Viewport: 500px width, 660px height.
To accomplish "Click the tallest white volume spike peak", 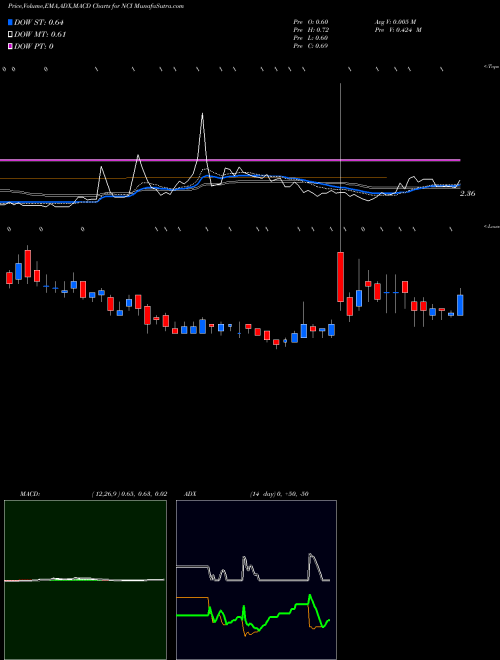I will pos(202,114).
